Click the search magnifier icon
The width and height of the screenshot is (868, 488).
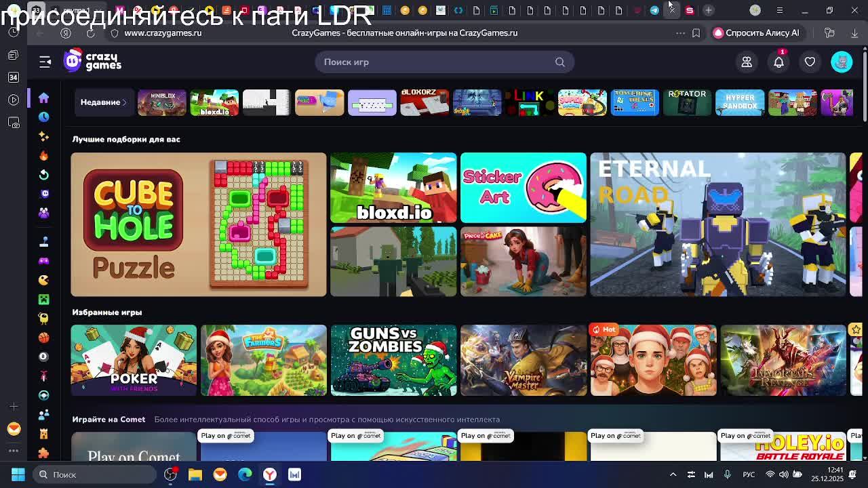pos(560,62)
